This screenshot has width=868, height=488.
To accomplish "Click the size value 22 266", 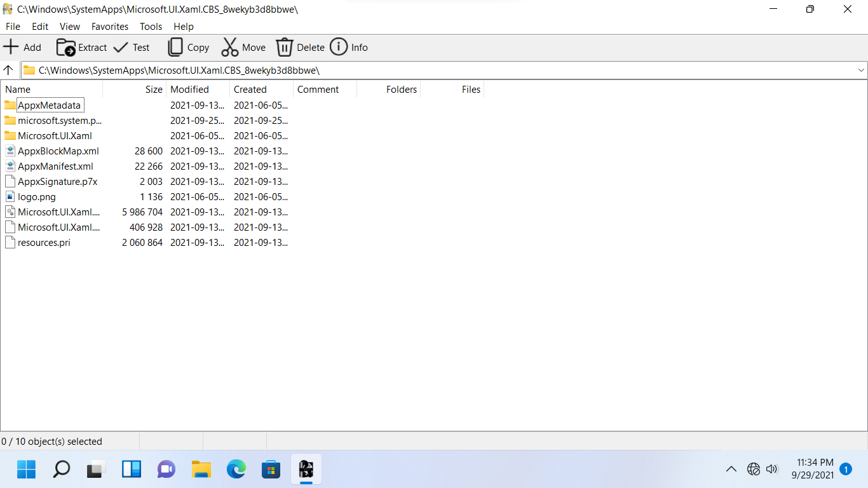I will click(149, 166).
